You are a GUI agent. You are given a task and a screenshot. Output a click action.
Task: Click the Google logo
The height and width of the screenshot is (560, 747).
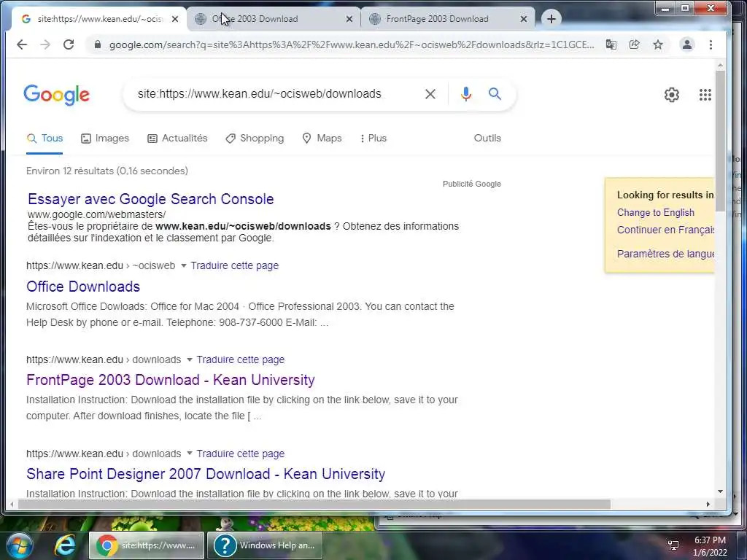point(56,95)
